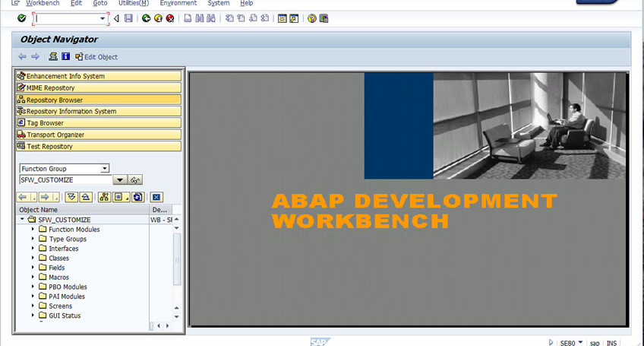Click the SFW_CUSTOMIZE object name input field
Screen dimensions: 644x346
(x=66, y=179)
